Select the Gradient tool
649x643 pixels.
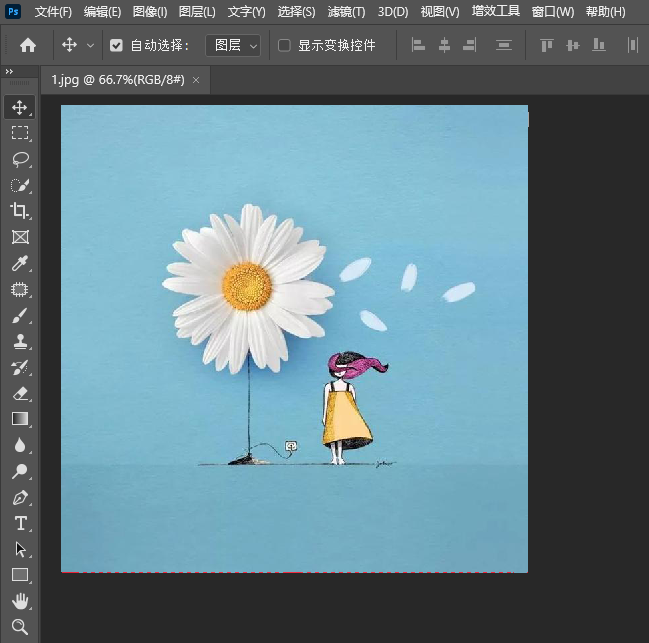[19, 419]
